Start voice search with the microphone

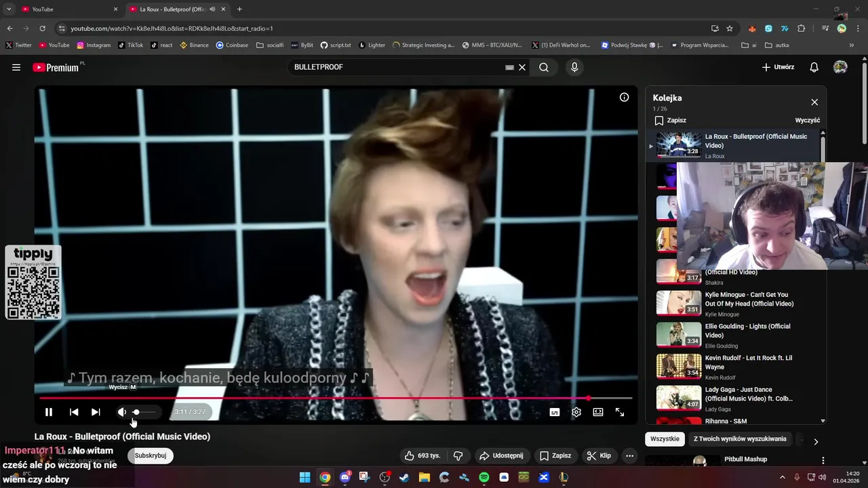(x=574, y=67)
